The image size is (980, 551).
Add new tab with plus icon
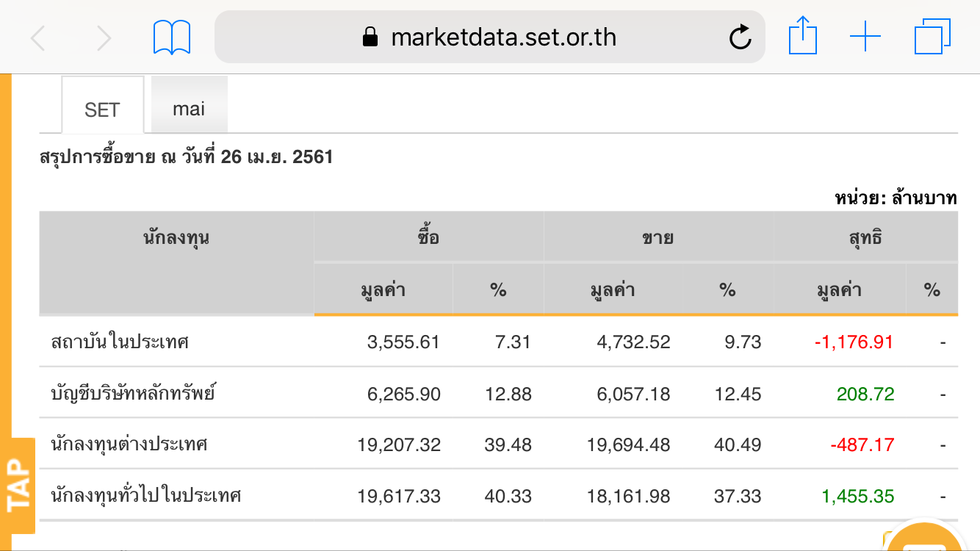point(865,37)
